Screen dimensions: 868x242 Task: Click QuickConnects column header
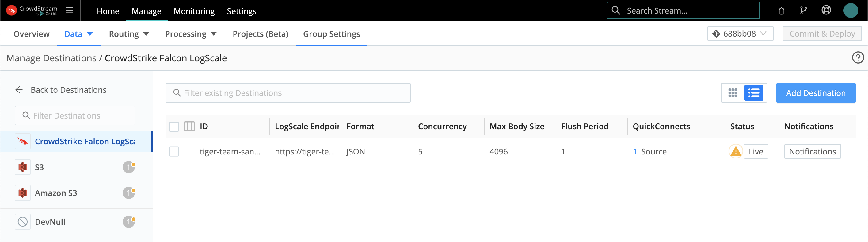pyautogui.click(x=661, y=127)
